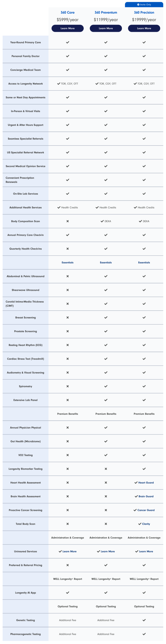The width and height of the screenshot is (166, 644).
Task: Click the Brain Guard link
Action: pos(146,496)
